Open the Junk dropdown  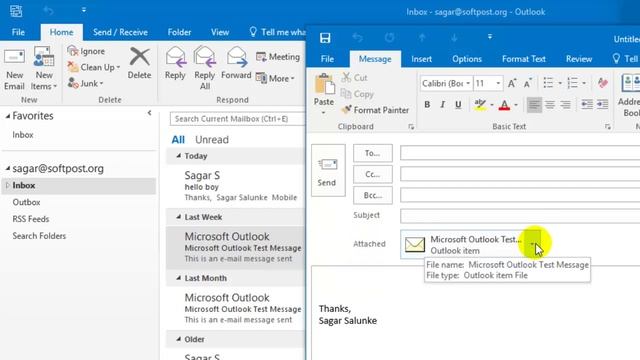[86, 83]
